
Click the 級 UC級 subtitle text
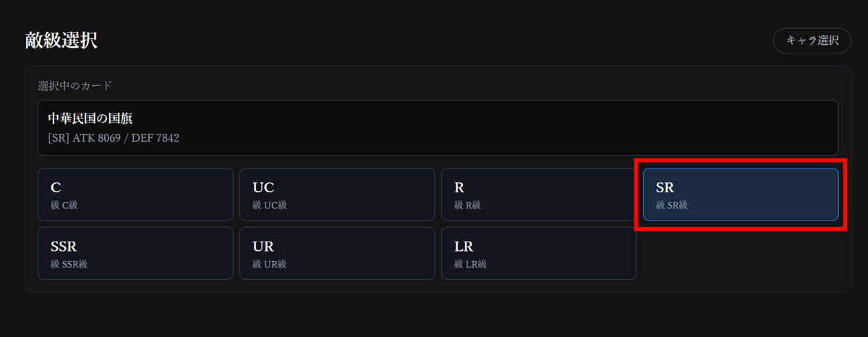tap(270, 205)
